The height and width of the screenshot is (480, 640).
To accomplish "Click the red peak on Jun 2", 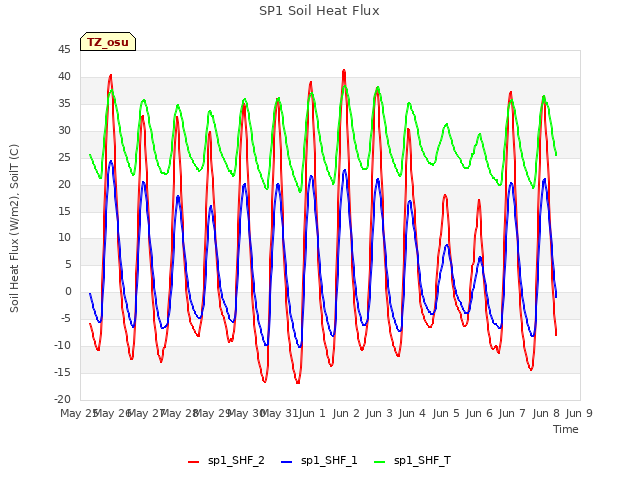I will [344, 71].
